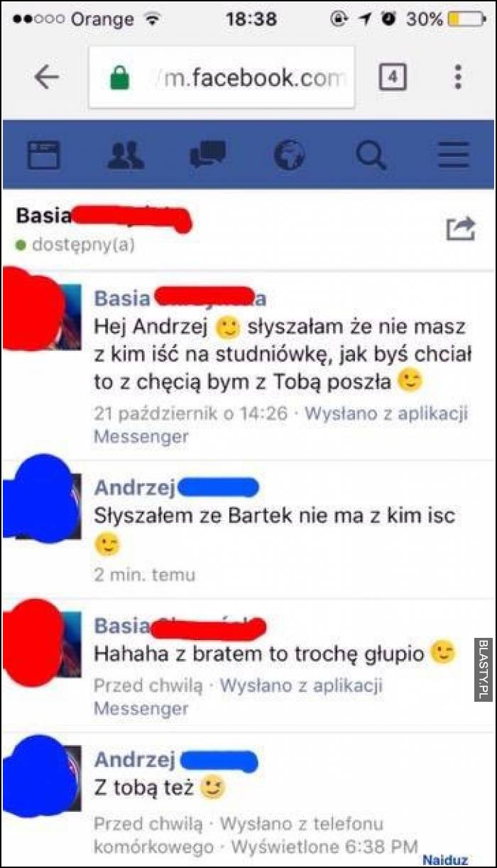497x868 pixels.
Task: Tap the green secure lock icon
Action: (x=120, y=77)
